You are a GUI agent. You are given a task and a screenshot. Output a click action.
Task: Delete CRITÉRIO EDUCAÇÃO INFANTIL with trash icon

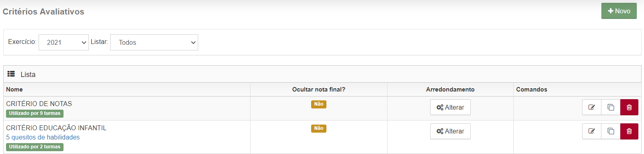coord(629,131)
